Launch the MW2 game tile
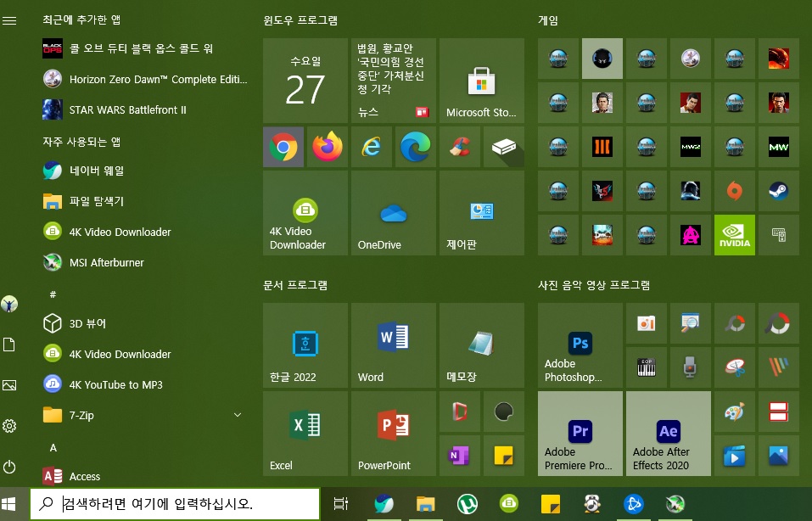The image size is (812, 521). [691, 147]
